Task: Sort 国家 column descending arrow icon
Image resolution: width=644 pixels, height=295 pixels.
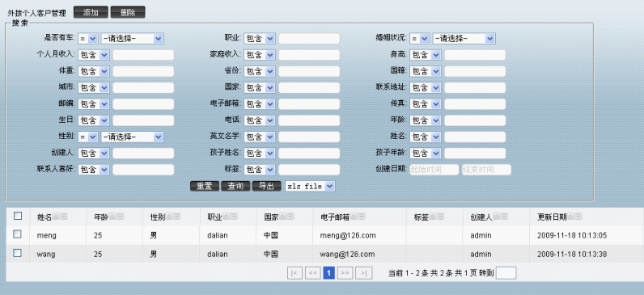Action: pyautogui.click(x=290, y=217)
